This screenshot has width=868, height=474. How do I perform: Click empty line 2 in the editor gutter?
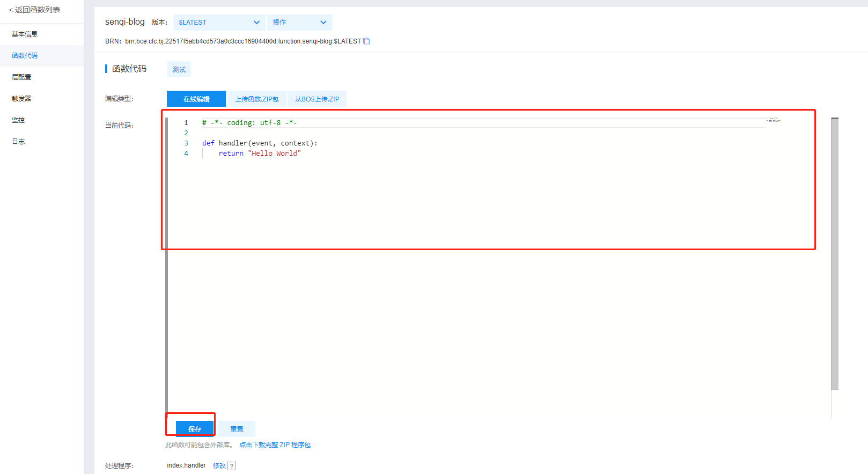coord(186,133)
